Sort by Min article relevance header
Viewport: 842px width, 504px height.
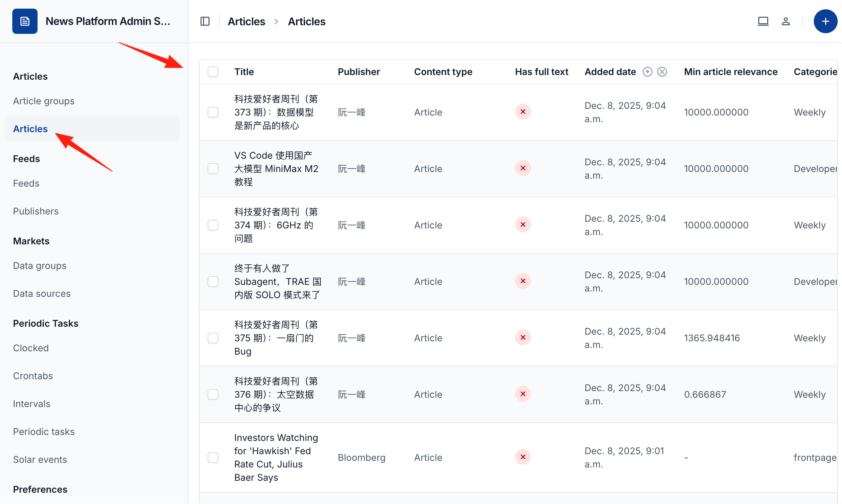pyautogui.click(x=731, y=72)
